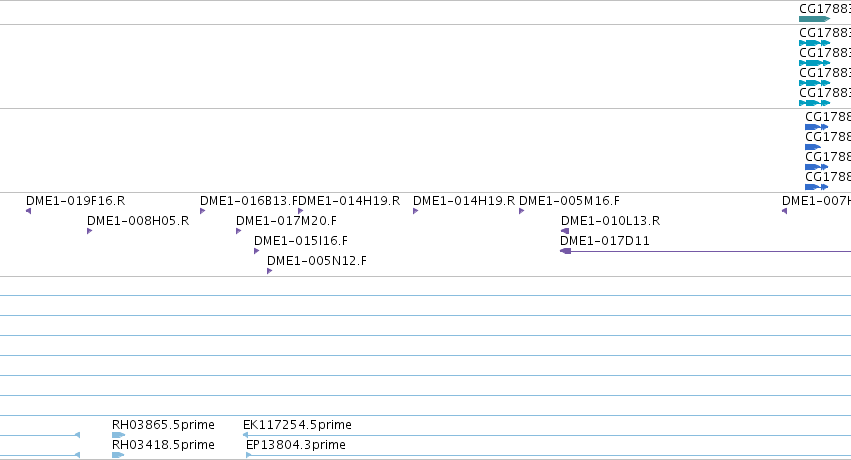This screenshot has height=460, width=851.
Task: Select the arrow glyph under DME1-016B13.F
Action: coord(202,211)
